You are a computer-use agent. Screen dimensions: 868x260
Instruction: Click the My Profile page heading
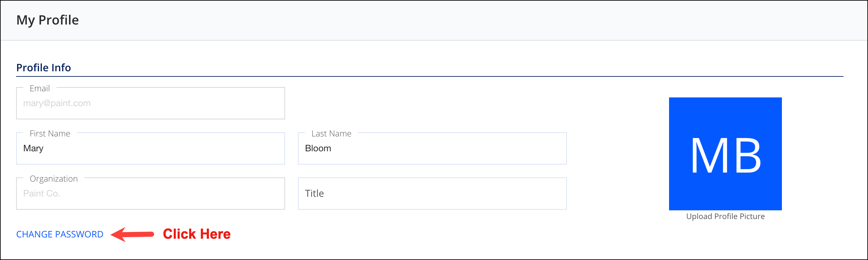pyautogui.click(x=47, y=20)
